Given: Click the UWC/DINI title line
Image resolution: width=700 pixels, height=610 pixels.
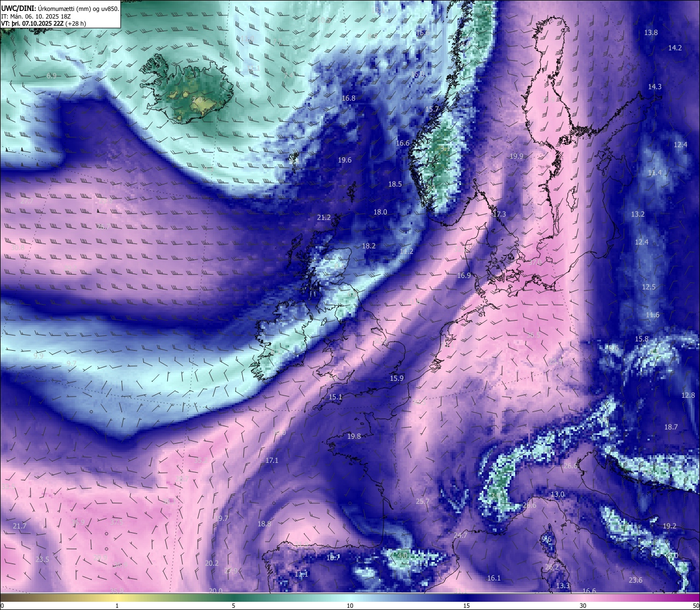Looking at the screenshot, I should [x=60, y=9].
